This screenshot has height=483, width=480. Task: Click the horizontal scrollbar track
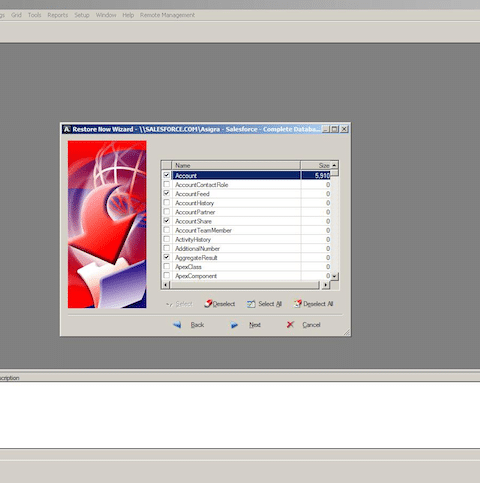(244, 285)
